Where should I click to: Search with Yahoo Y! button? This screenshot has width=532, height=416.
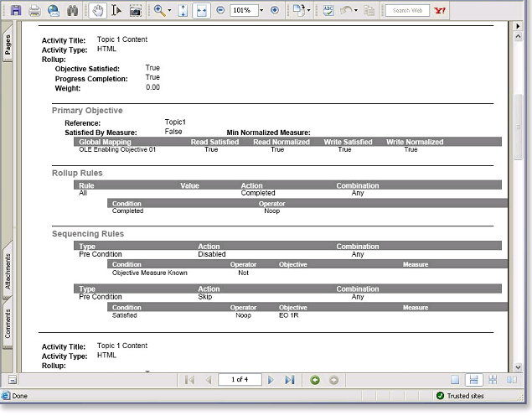(x=440, y=11)
